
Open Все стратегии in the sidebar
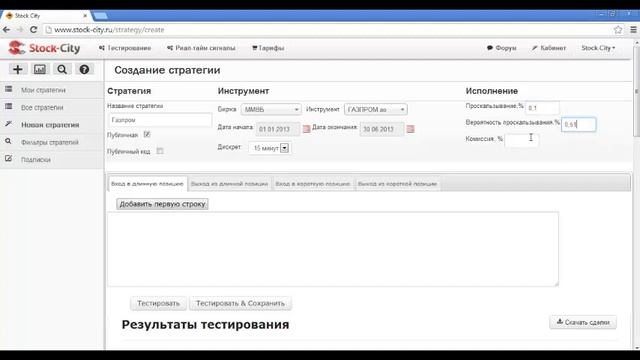coord(42,107)
